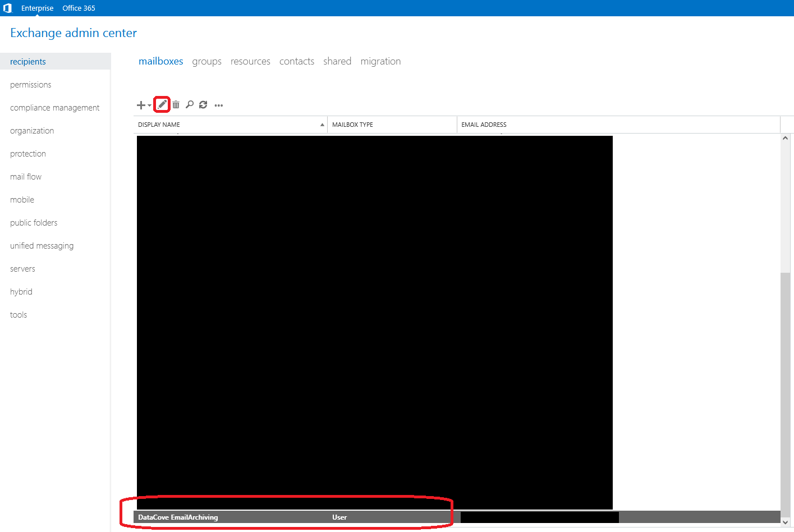Click the Office logo in the top bar

pyautogui.click(x=8, y=8)
